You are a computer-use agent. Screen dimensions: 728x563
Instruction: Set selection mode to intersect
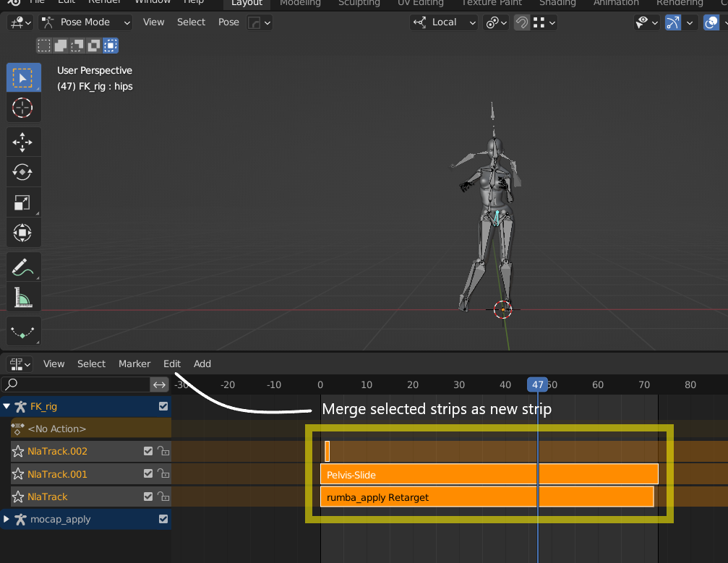pos(111,46)
